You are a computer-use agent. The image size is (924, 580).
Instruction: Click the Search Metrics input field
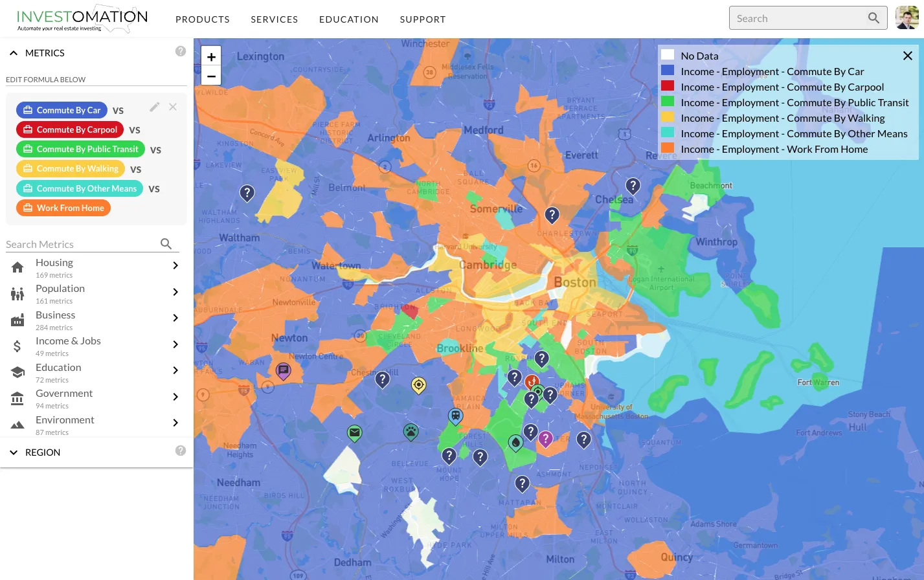point(81,245)
